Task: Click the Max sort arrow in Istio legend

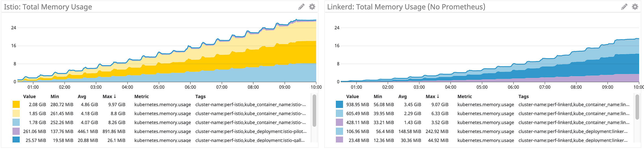Action: (x=115, y=96)
